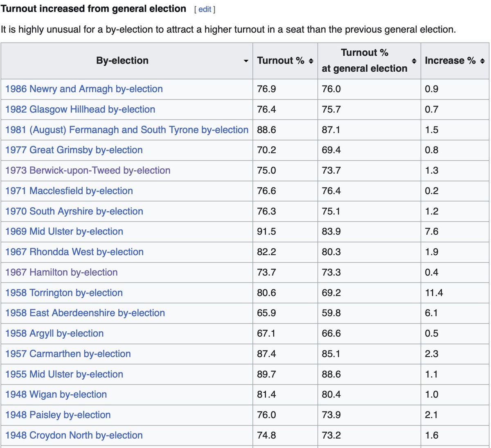Open 1971 Macclesfield by-election link
This screenshot has height=448, width=491.
[69, 191]
